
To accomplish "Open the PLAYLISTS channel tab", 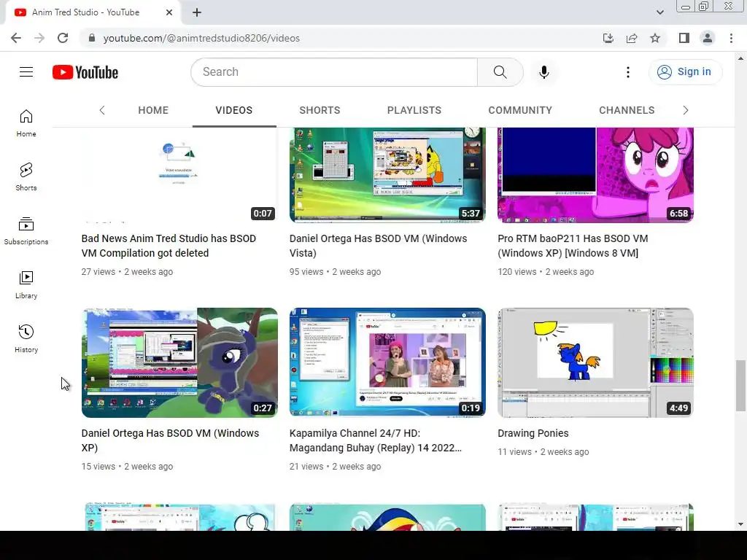I will 414,110.
